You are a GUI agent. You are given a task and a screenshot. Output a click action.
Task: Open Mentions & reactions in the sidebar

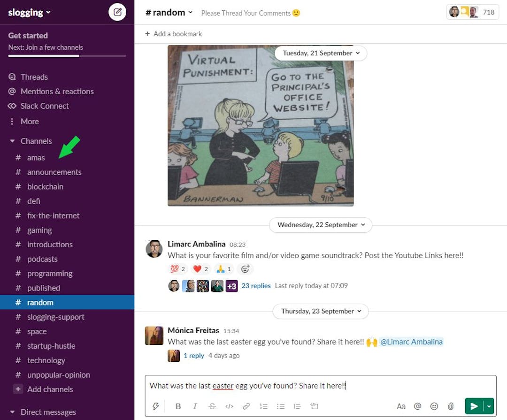(x=57, y=91)
